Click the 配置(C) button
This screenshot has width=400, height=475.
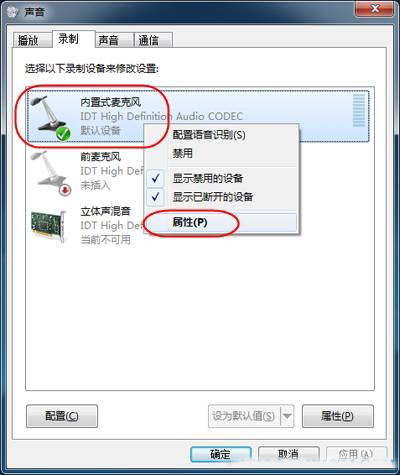pos(62,416)
